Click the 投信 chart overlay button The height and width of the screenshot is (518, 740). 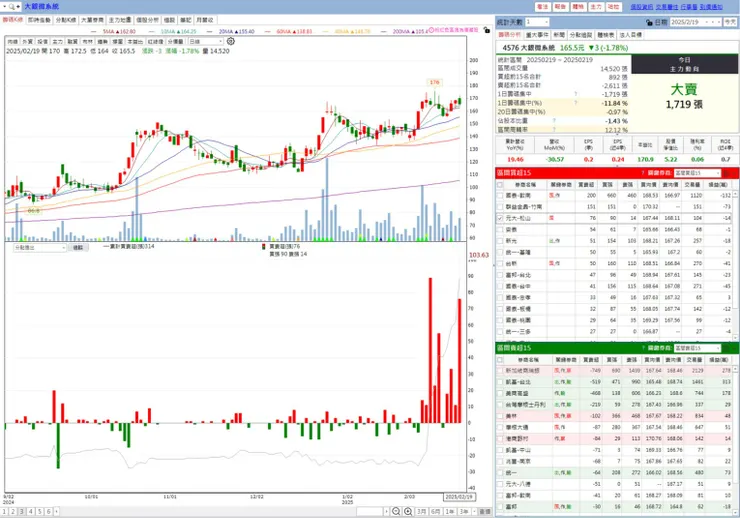[x=42, y=42]
